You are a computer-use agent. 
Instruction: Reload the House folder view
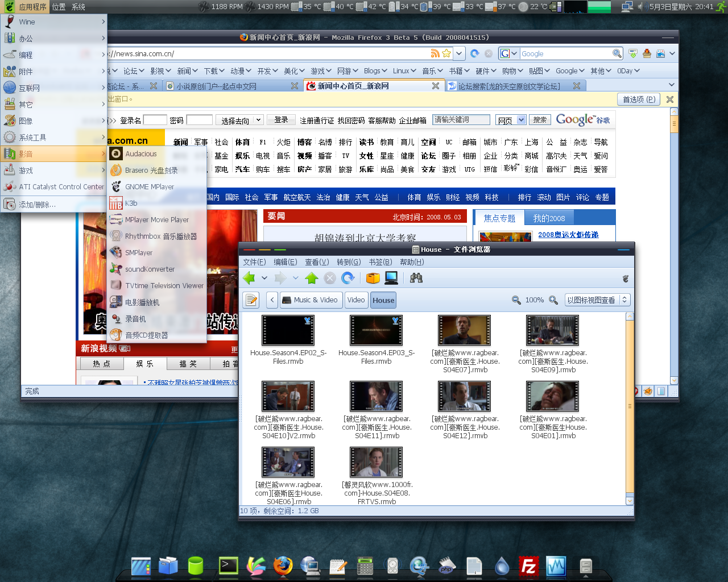348,278
